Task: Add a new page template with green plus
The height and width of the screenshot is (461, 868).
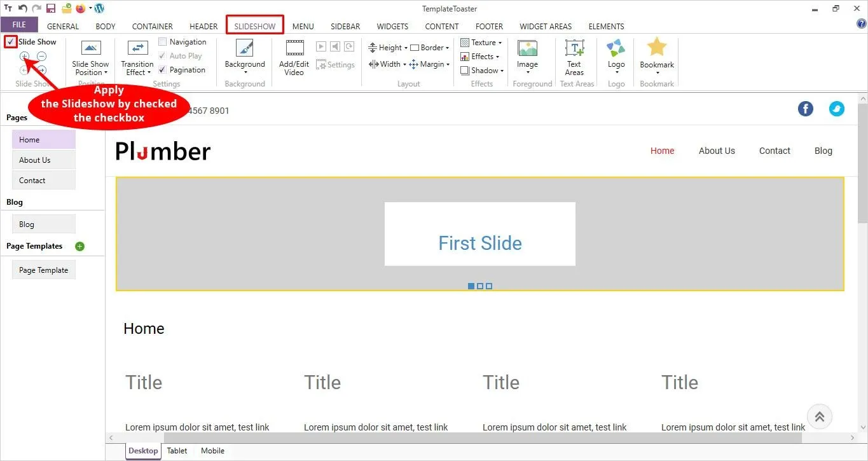Action: tap(79, 247)
